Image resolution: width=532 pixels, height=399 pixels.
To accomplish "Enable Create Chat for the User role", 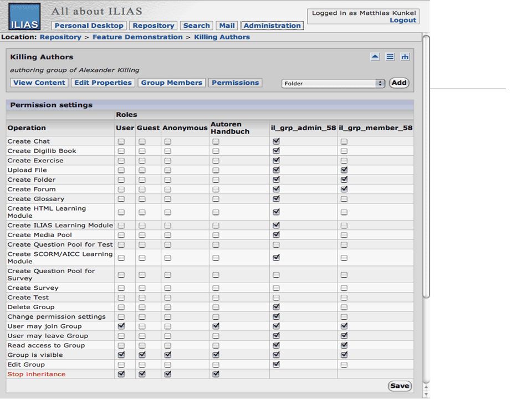I will (x=121, y=141).
